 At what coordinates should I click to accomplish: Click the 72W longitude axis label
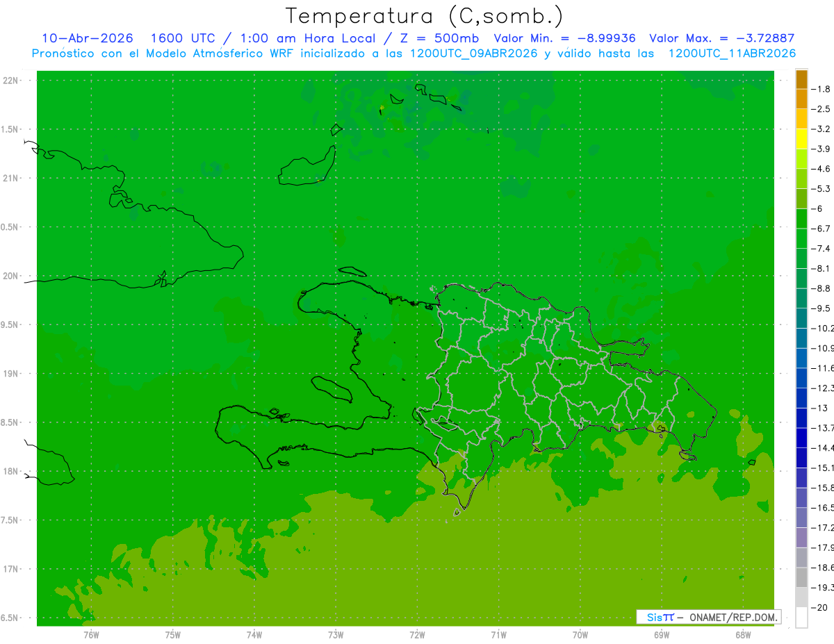click(417, 634)
